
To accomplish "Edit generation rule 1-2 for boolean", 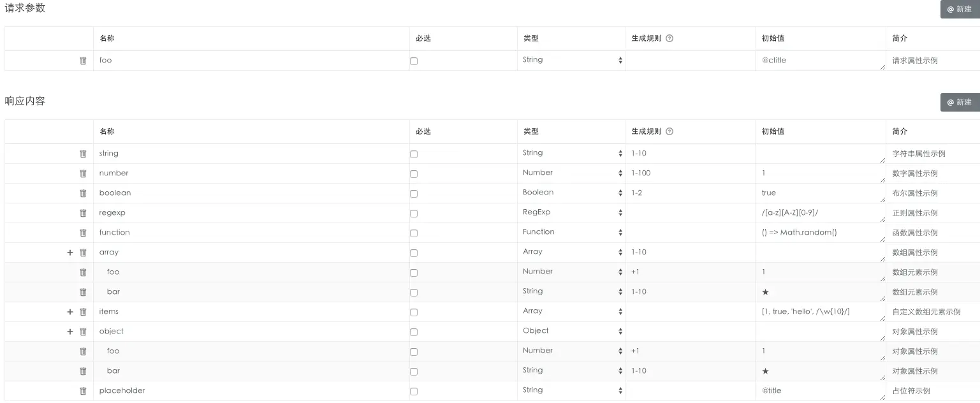I will pyautogui.click(x=690, y=193).
